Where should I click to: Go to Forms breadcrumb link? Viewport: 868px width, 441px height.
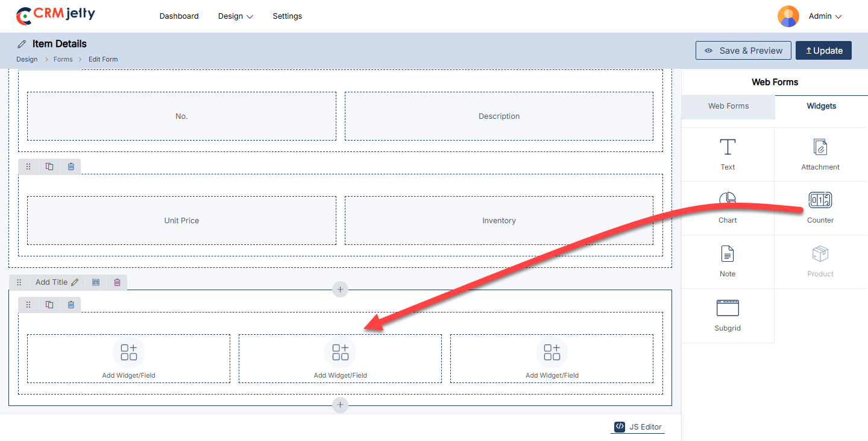tap(63, 59)
